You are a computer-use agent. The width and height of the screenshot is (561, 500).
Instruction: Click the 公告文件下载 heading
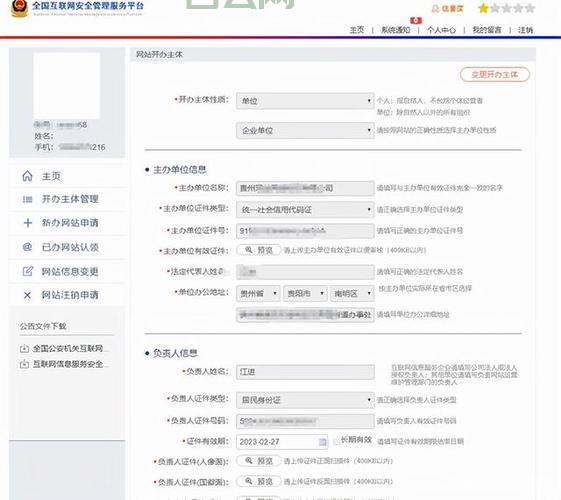(x=43, y=326)
